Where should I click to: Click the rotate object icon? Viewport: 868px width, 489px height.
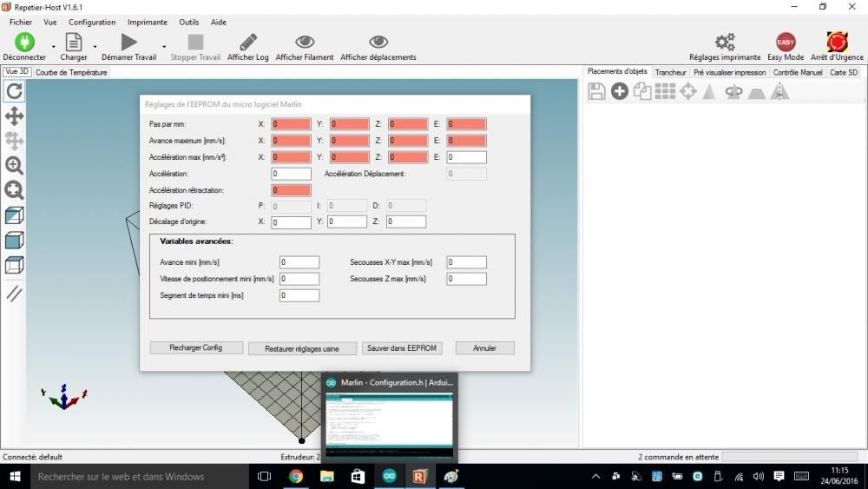734,92
